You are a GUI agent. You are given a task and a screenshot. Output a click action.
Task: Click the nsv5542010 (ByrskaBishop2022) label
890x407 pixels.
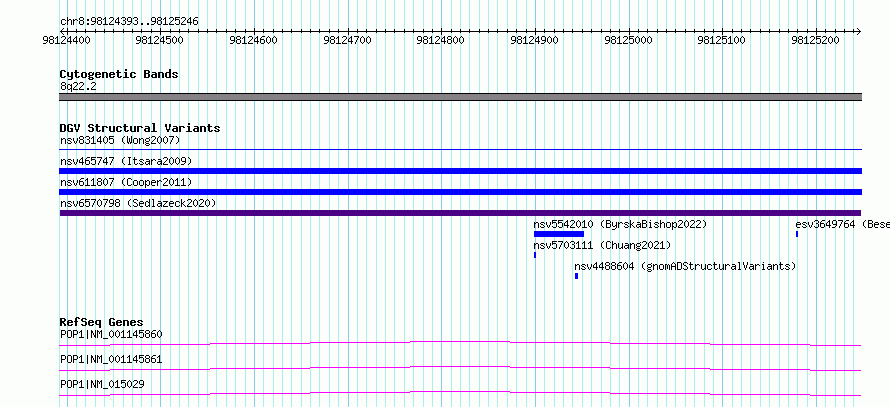tap(620, 224)
